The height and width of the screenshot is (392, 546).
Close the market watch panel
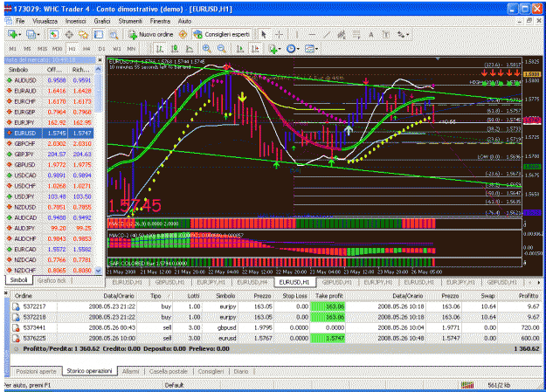(x=100, y=60)
